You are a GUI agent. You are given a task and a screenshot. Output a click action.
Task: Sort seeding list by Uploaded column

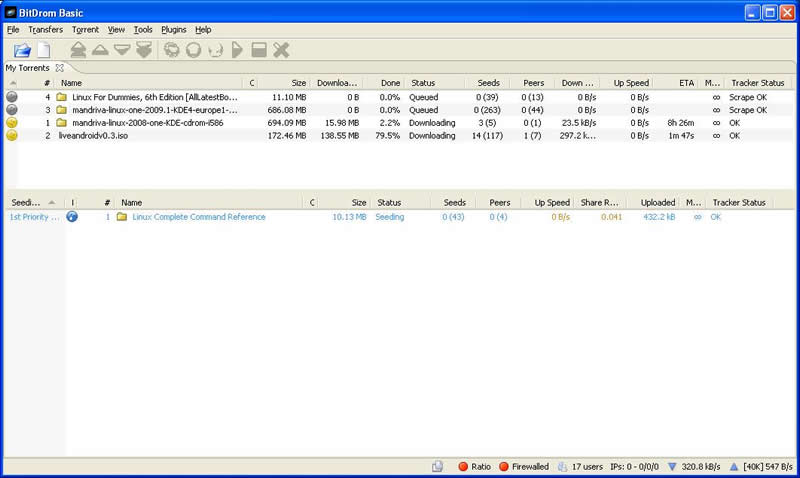(x=658, y=203)
